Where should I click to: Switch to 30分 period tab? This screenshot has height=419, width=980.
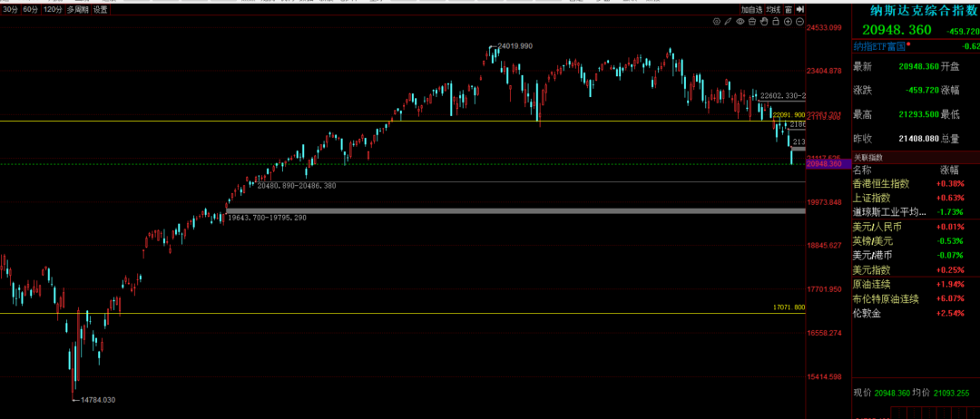point(10,9)
